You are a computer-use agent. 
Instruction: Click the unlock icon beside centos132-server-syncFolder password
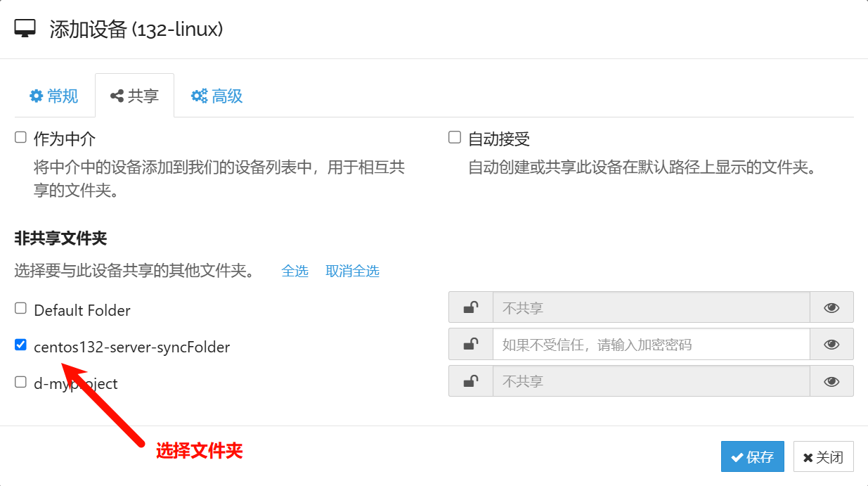point(471,344)
